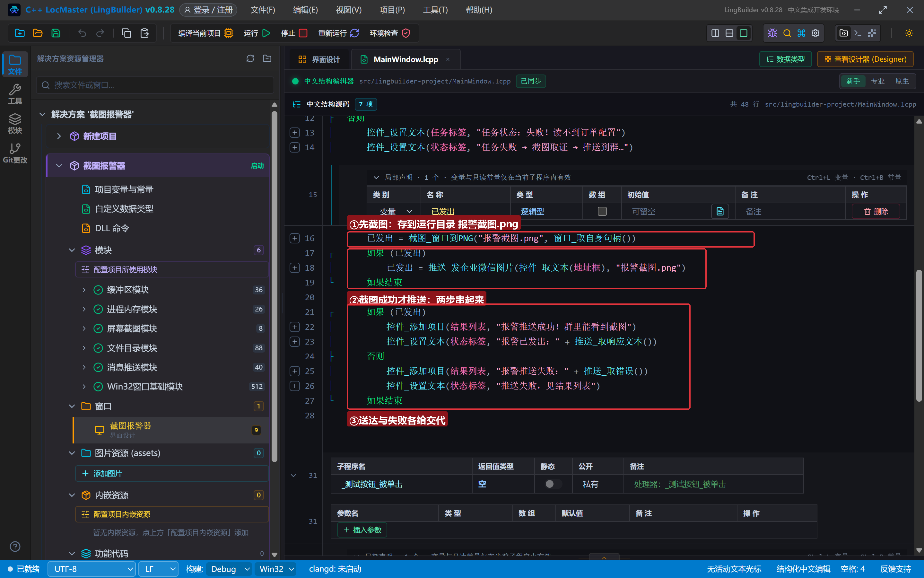The width and height of the screenshot is (924, 578).
Task: Close the MainWindow.lcpp tab
Action: tap(448, 59)
